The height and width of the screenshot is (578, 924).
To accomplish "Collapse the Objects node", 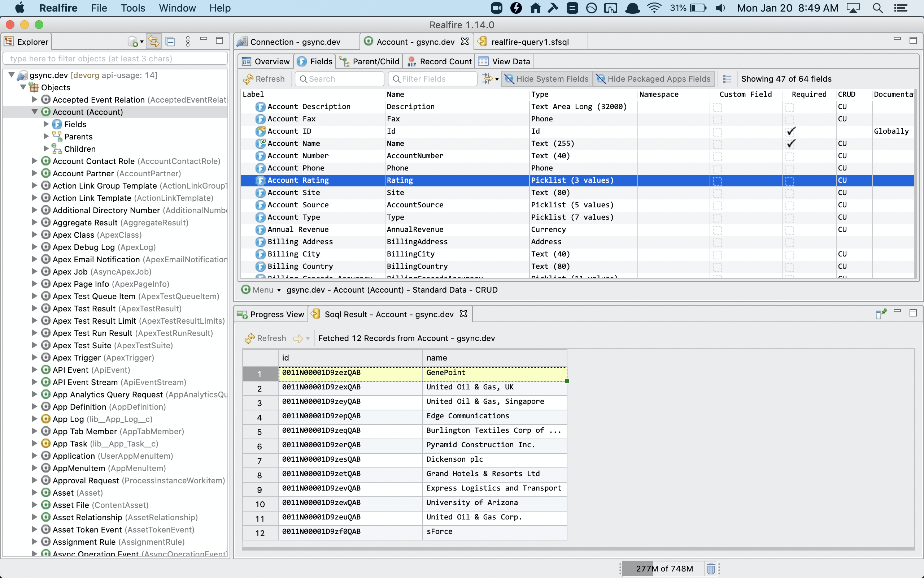I will [23, 87].
